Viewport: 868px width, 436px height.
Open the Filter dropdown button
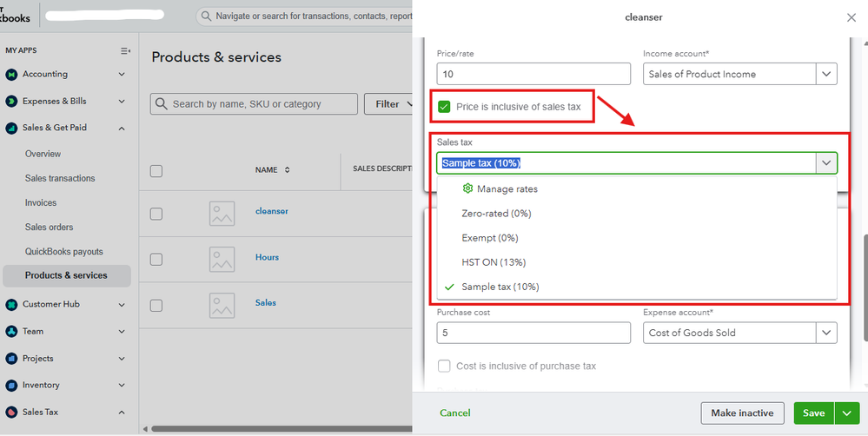(x=388, y=104)
